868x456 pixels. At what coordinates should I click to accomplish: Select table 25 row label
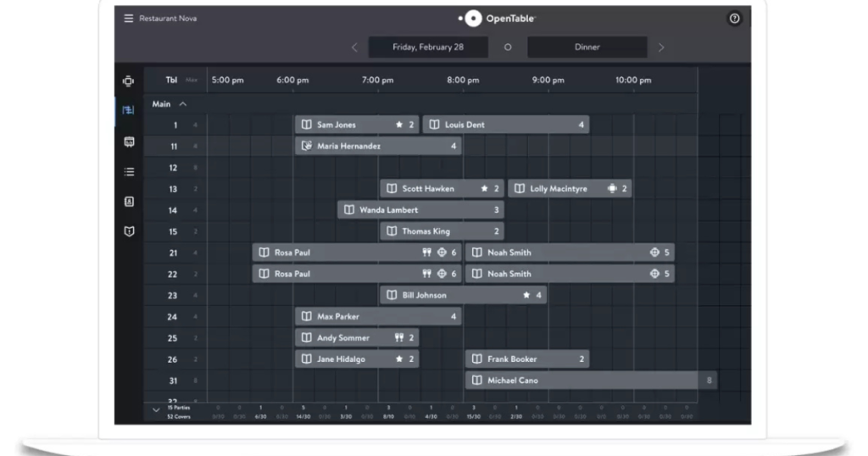click(x=172, y=338)
